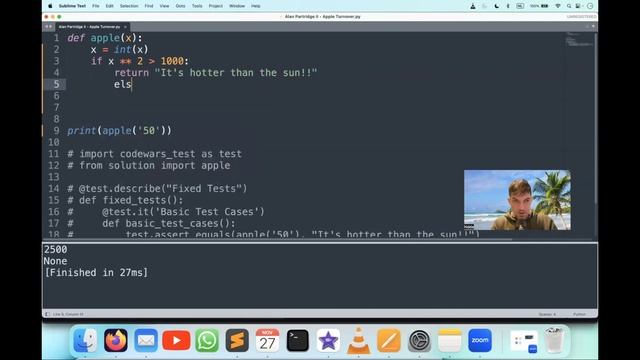Screen dimensions: 640x360
Task: Click "print(apple('50'))" on line 9
Action: (120, 131)
